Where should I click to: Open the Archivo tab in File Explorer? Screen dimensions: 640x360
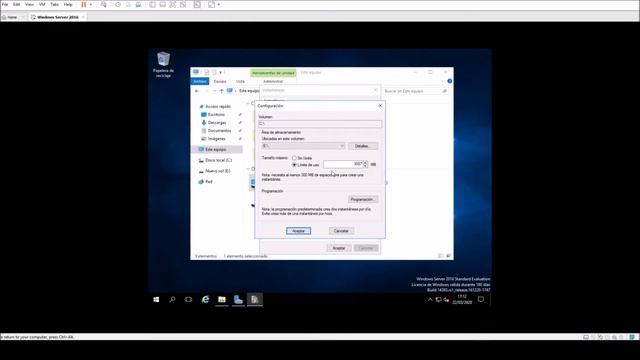pyautogui.click(x=200, y=81)
